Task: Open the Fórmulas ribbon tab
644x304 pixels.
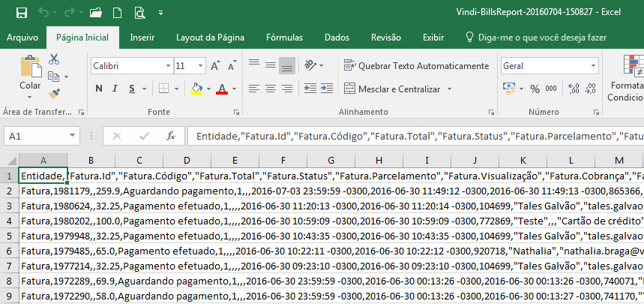Action: [x=284, y=37]
